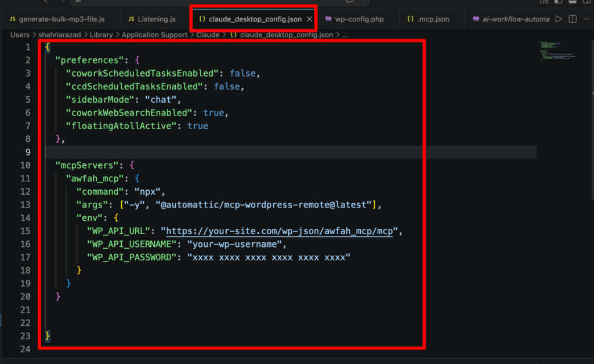This screenshot has height=364, width=594.
Task: Open the Library breadcrumb
Action: 101,35
